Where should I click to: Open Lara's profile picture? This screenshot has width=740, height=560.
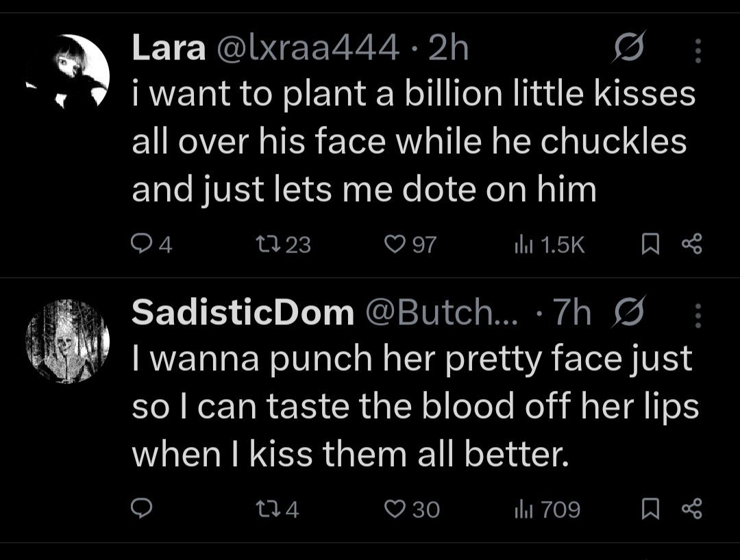67,71
